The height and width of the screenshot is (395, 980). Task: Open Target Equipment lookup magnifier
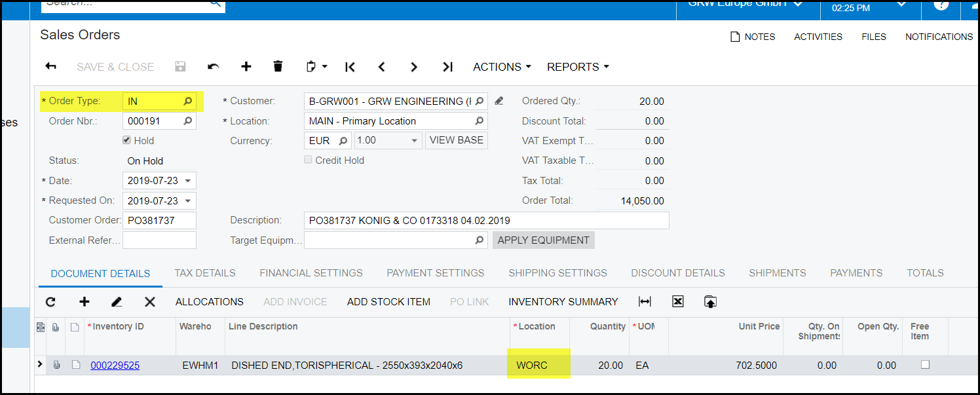tap(480, 240)
